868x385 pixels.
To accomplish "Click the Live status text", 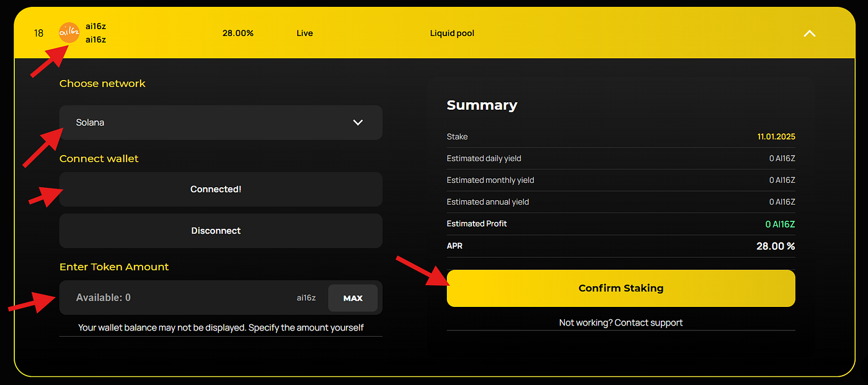I will click(304, 33).
